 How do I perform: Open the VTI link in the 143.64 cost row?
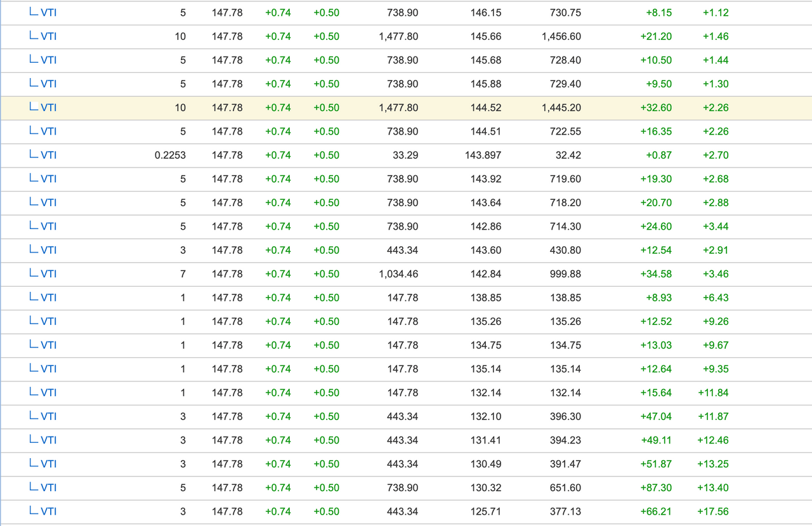click(x=48, y=202)
